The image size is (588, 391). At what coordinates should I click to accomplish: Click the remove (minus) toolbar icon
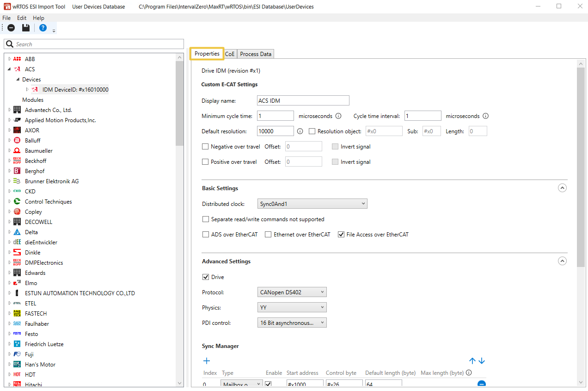(11, 28)
